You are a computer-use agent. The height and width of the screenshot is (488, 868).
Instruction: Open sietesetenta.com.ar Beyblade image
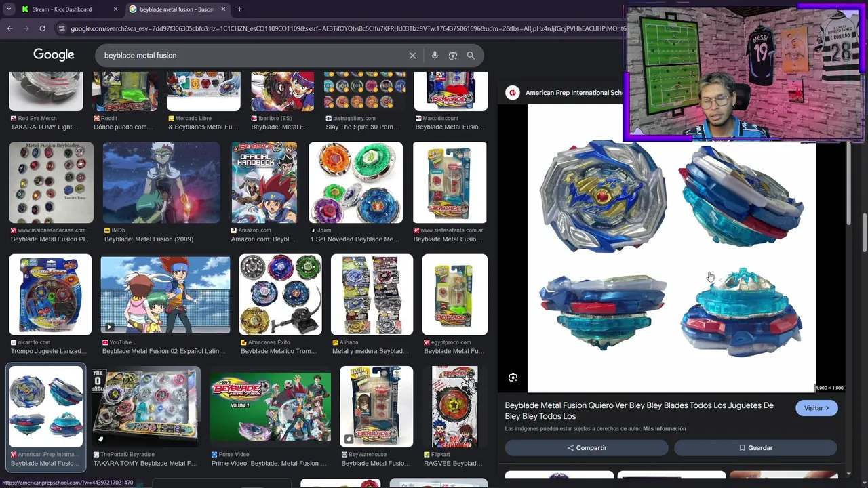click(450, 182)
